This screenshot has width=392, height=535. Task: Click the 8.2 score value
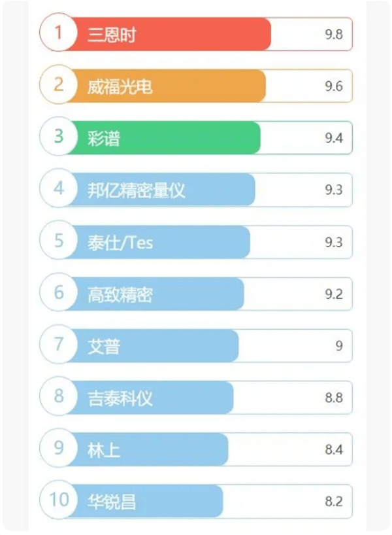[333, 502]
